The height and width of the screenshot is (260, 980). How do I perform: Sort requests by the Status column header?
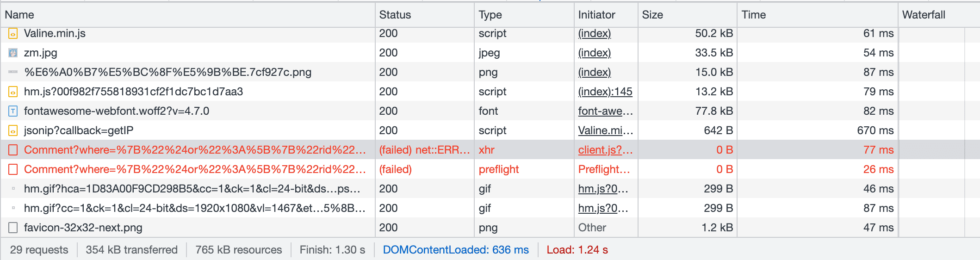(x=395, y=15)
